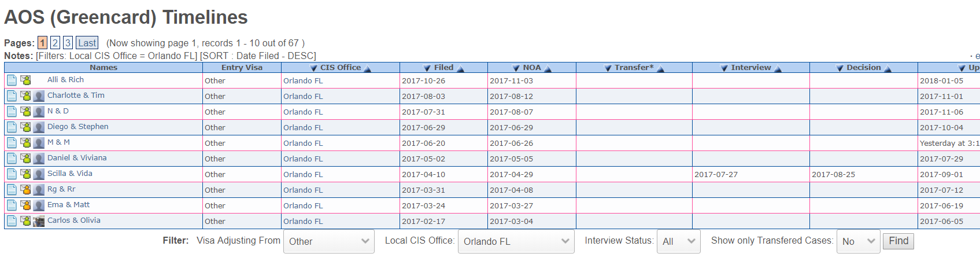Jump to Last page of results
The width and height of the screenshot is (980, 261).
coord(87,43)
